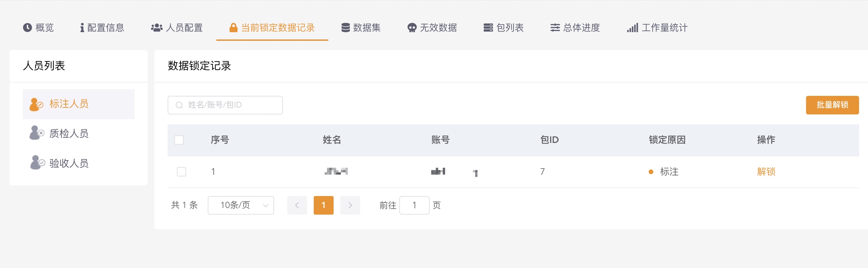Click the clock icon beside 概览
868x268 pixels.
point(27,28)
